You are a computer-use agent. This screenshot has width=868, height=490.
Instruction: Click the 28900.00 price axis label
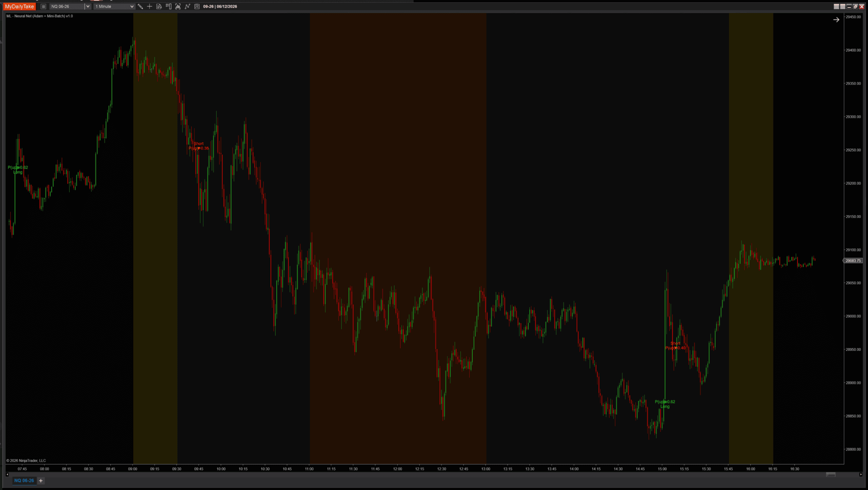(x=853, y=383)
